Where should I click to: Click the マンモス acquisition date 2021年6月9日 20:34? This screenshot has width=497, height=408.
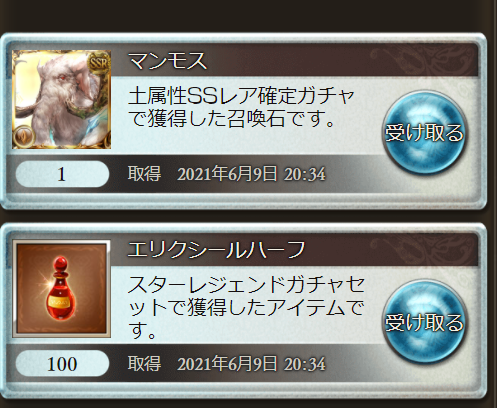(251, 174)
